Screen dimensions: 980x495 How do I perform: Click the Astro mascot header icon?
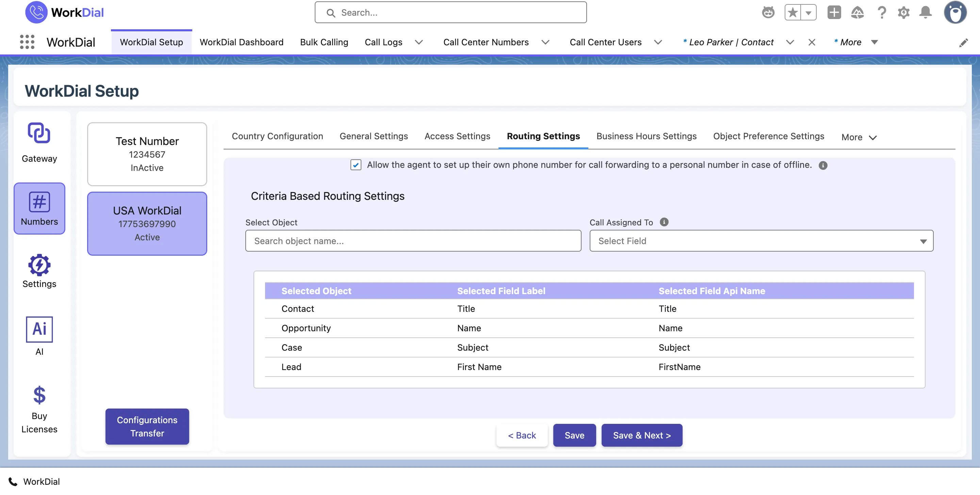pos(768,13)
